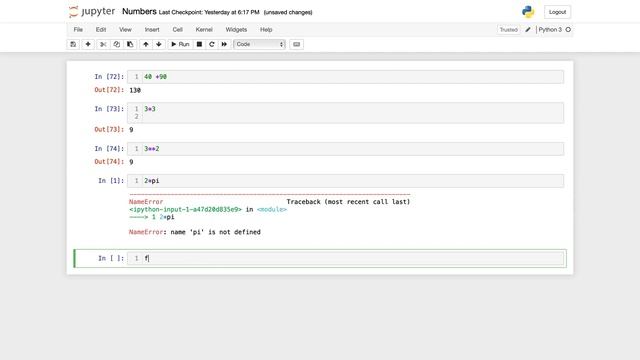Open the File menu
Screen dimensions: 640x360
pyautogui.click(x=78, y=29)
